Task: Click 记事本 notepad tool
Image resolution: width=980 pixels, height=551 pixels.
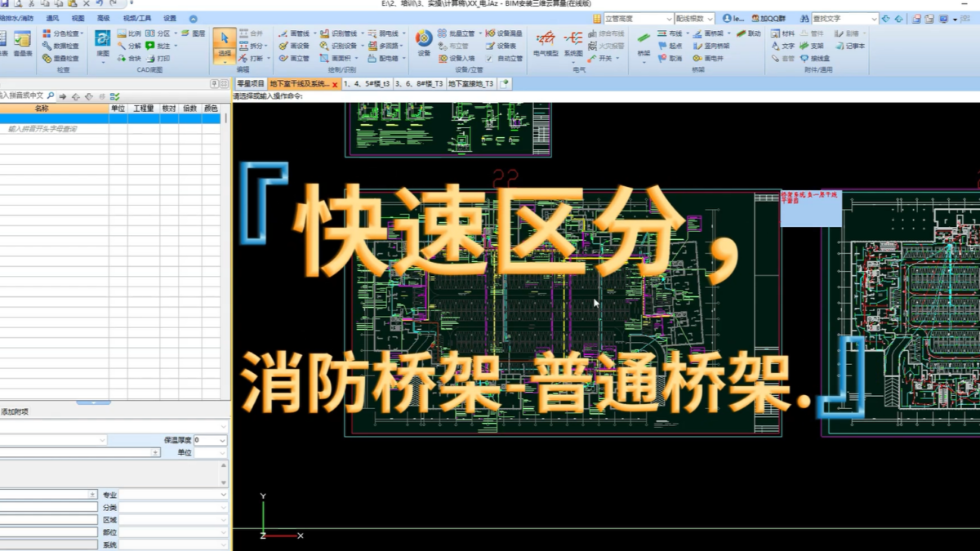Action: tap(849, 46)
